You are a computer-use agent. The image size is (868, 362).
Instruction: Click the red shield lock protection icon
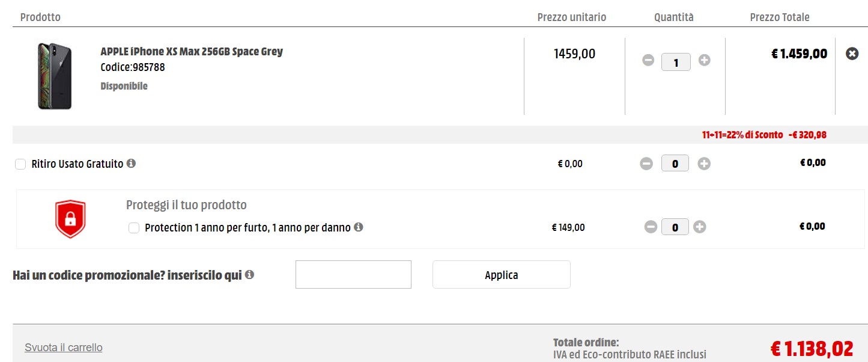[70, 219]
